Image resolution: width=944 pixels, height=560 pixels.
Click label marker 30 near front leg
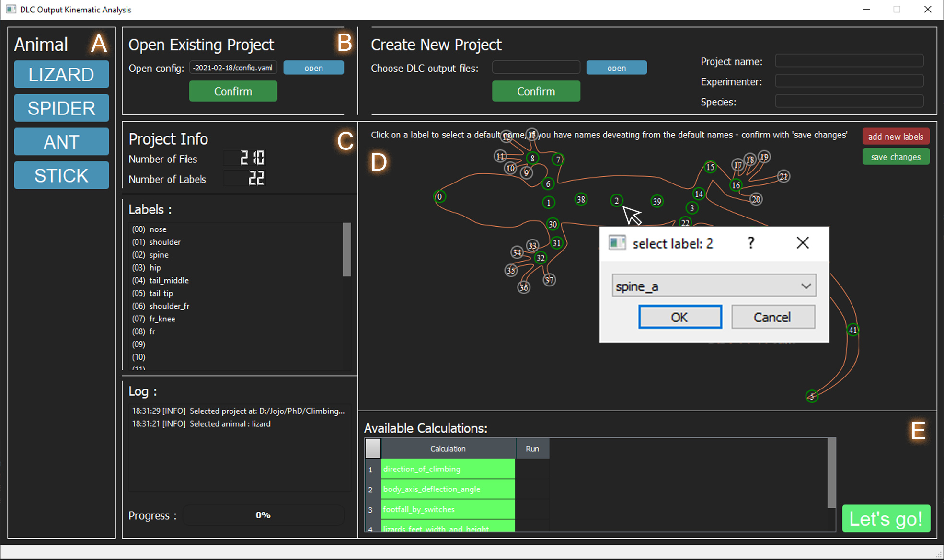point(553,224)
